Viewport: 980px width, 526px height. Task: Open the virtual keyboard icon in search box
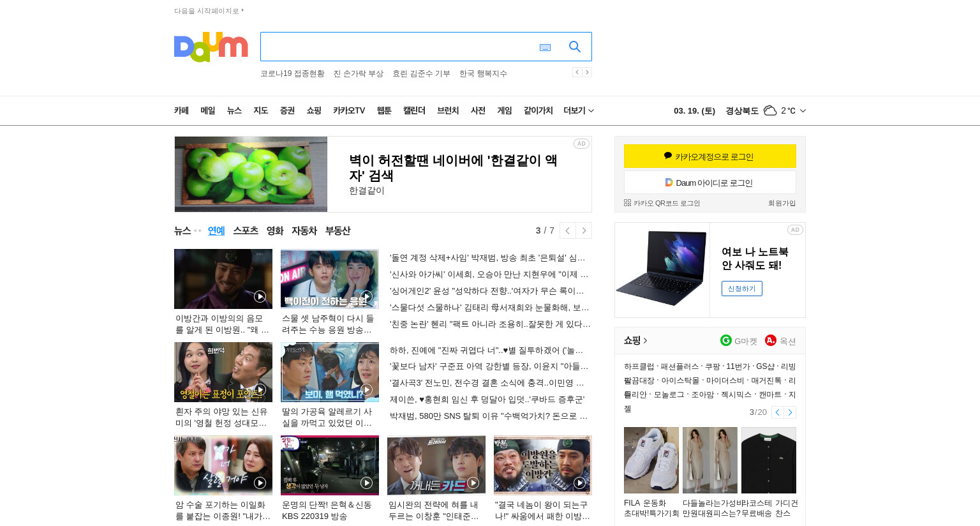pyautogui.click(x=545, y=47)
